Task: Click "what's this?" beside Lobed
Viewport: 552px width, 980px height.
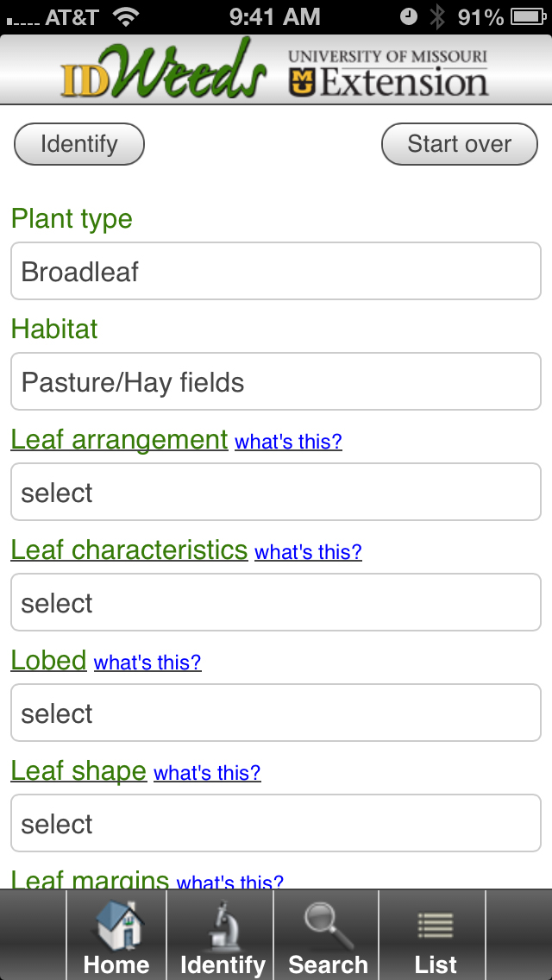Action: 147,663
